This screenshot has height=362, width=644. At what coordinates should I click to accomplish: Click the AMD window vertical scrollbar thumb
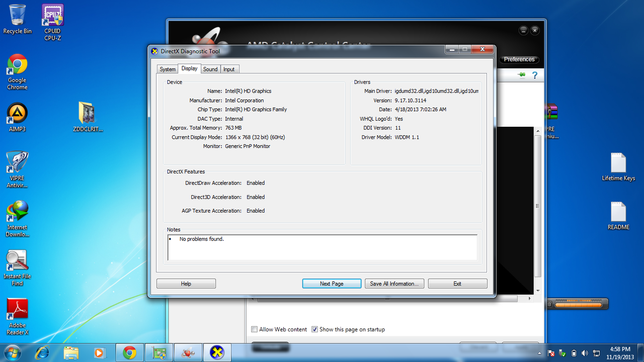pos(538,206)
